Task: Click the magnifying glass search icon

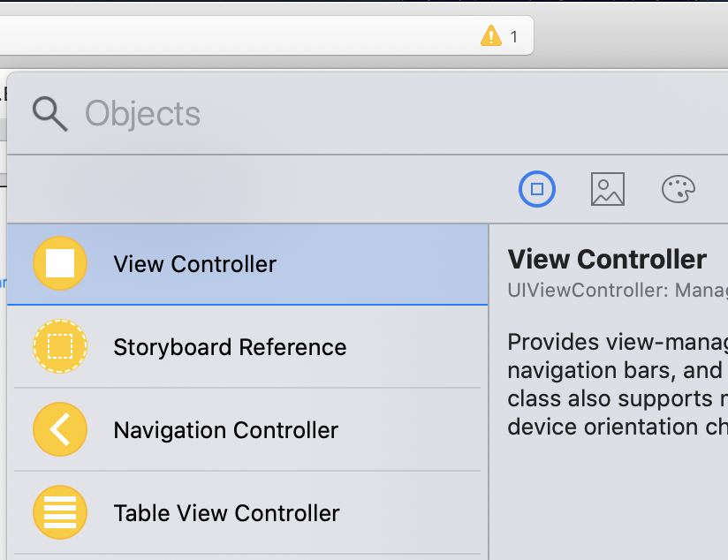Action: (x=49, y=113)
